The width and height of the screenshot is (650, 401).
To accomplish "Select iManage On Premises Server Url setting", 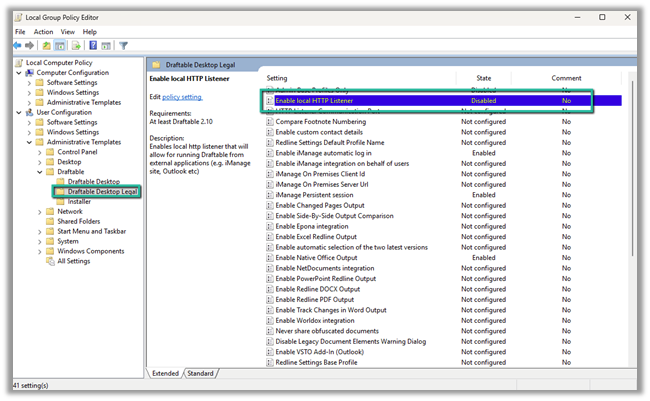I will tap(322, 185).
